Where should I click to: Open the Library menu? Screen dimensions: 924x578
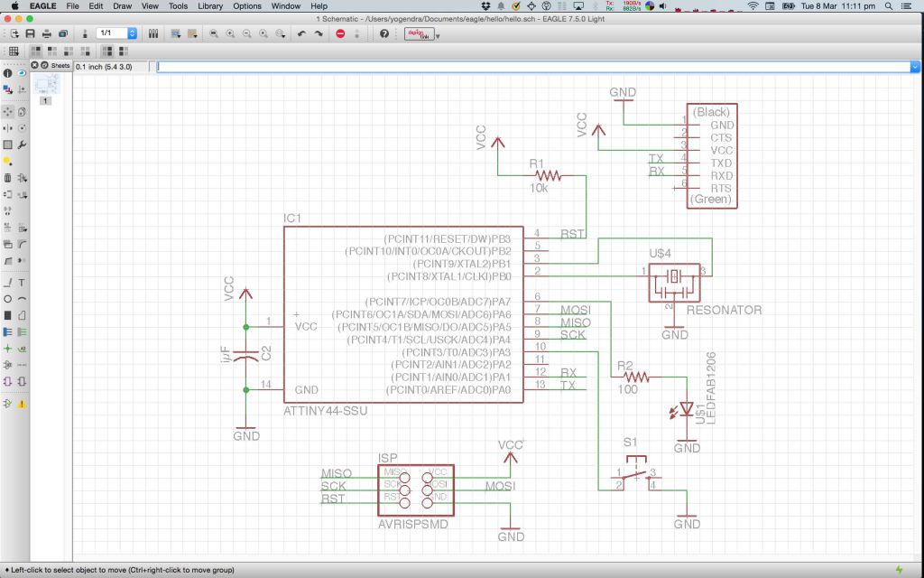pos(209,6)
